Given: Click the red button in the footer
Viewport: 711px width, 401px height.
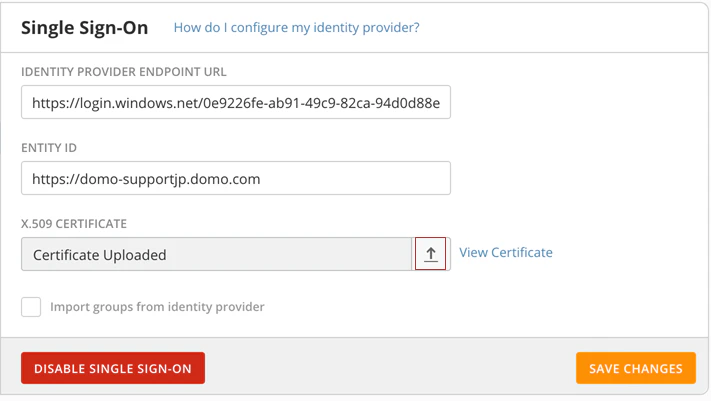Looking at the screenshot, I should coord(113,368).
